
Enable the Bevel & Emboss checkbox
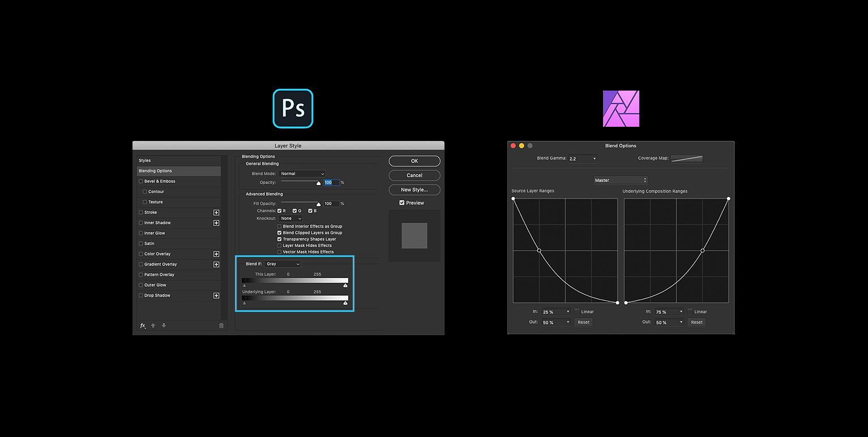click(141, 182)
